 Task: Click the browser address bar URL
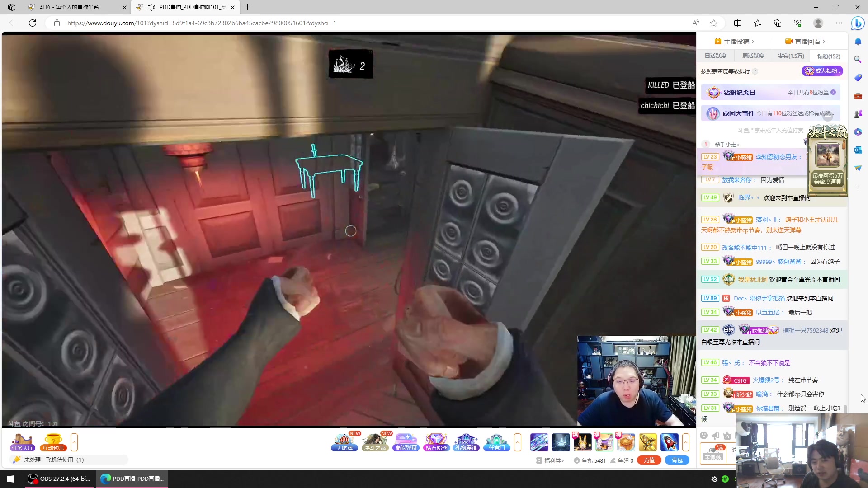pos(201,23)
